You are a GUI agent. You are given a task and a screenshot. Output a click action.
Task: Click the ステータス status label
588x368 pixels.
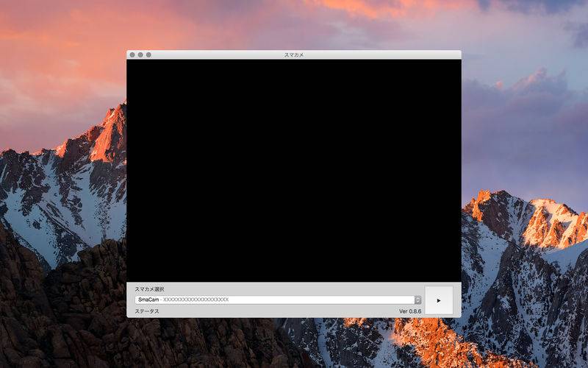[x=147, y=311]
